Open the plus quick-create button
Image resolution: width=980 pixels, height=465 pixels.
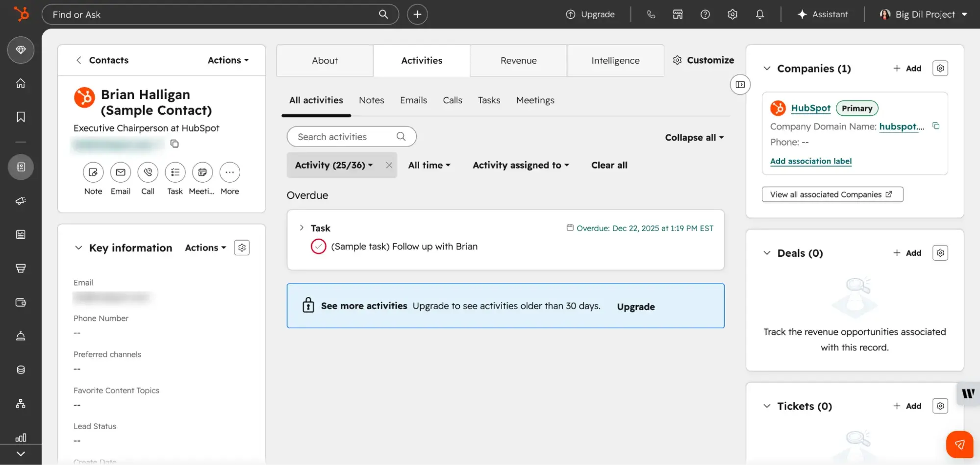[x=417, y=14]
